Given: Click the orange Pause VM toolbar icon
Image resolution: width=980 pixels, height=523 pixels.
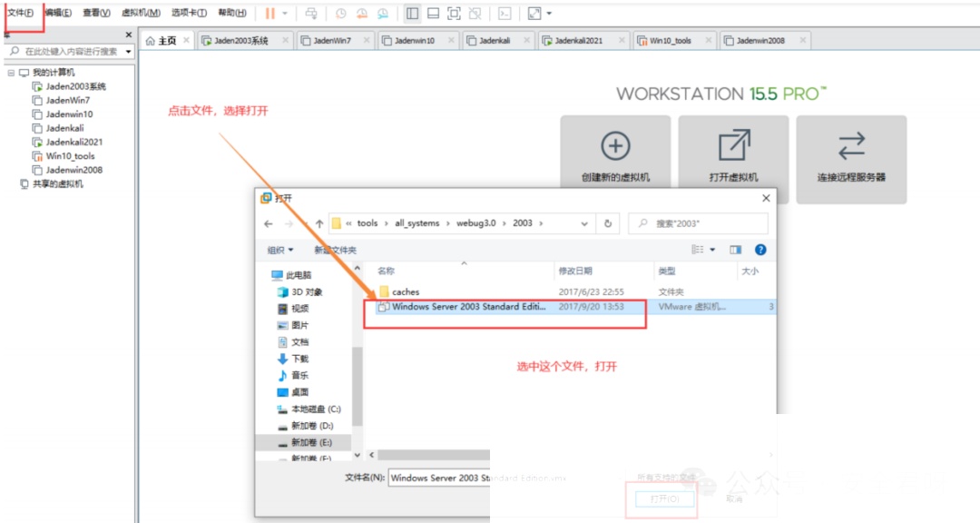Looking at the screenshot, I should click(x=270, y=13).
